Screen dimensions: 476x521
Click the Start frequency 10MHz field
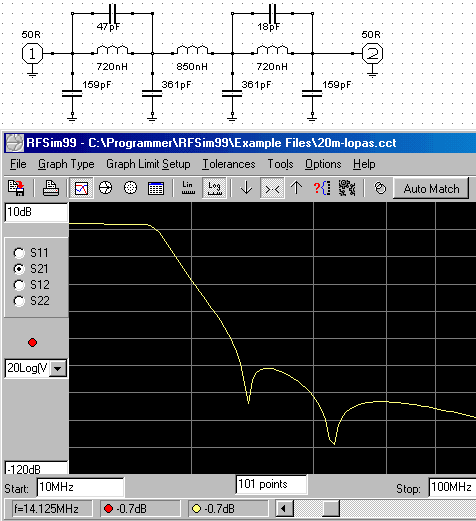80,487
